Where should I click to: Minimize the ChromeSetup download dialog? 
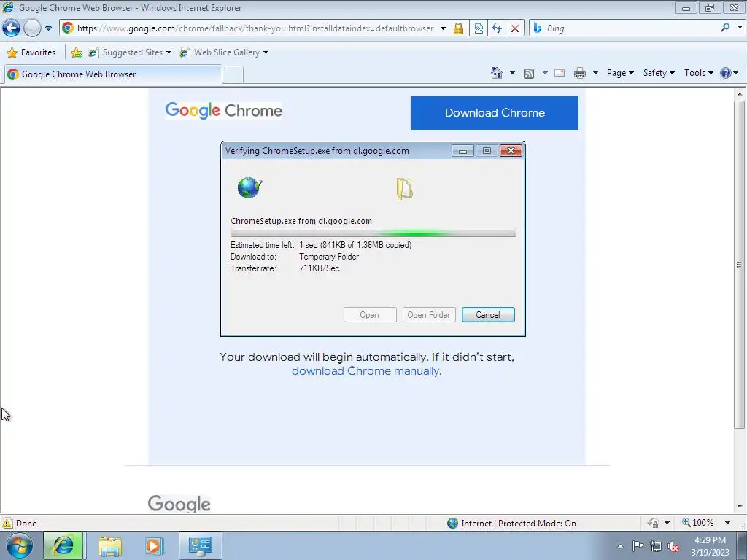pyautogui.click(x=462, y=151)
